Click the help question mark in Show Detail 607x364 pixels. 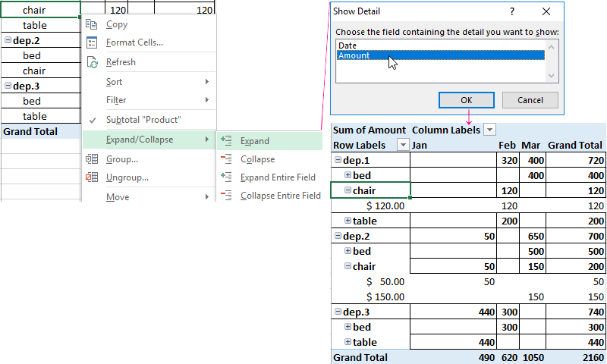512,11
